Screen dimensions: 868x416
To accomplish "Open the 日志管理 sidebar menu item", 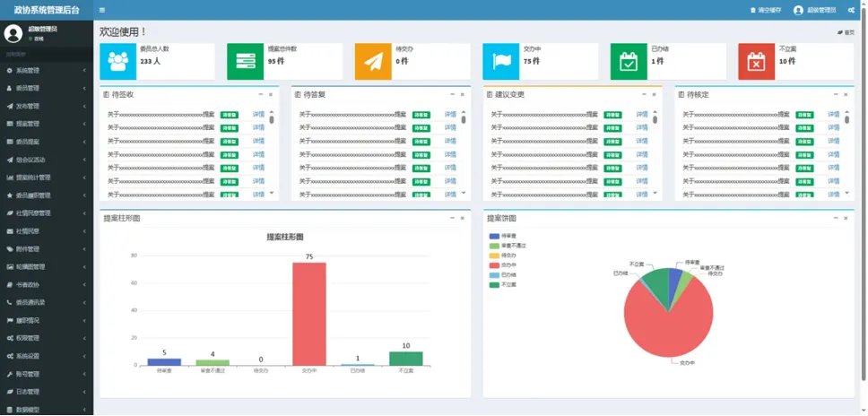I will tap(47, 391).
